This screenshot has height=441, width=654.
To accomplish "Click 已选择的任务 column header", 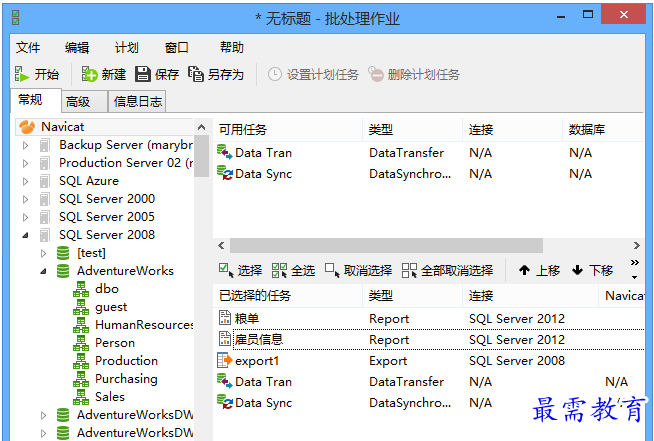I will [x=288, y=296].
